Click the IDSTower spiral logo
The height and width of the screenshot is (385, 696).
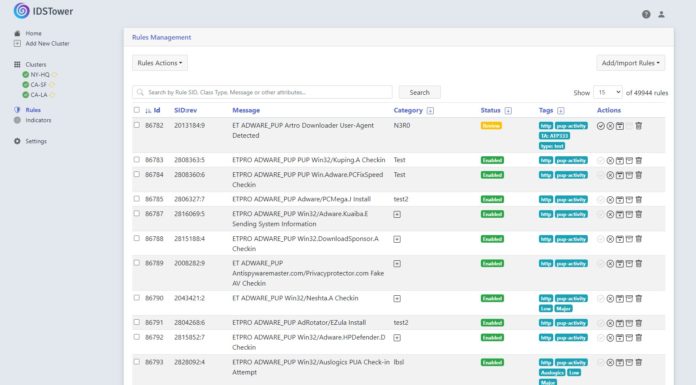[21, 11]
